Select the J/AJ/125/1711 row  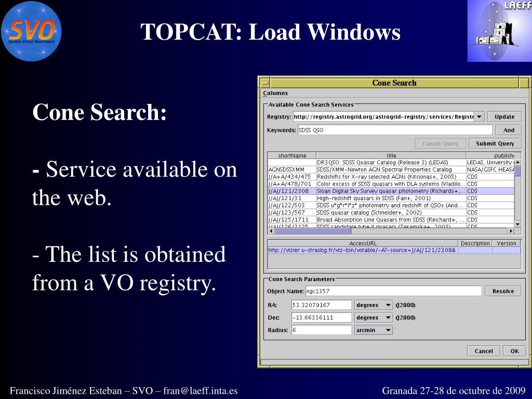coord(391,220)
